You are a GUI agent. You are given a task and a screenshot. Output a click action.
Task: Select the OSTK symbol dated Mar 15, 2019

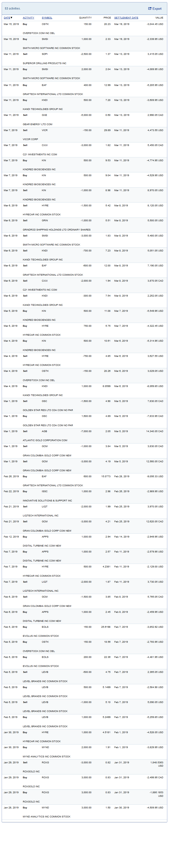(45, 24)
